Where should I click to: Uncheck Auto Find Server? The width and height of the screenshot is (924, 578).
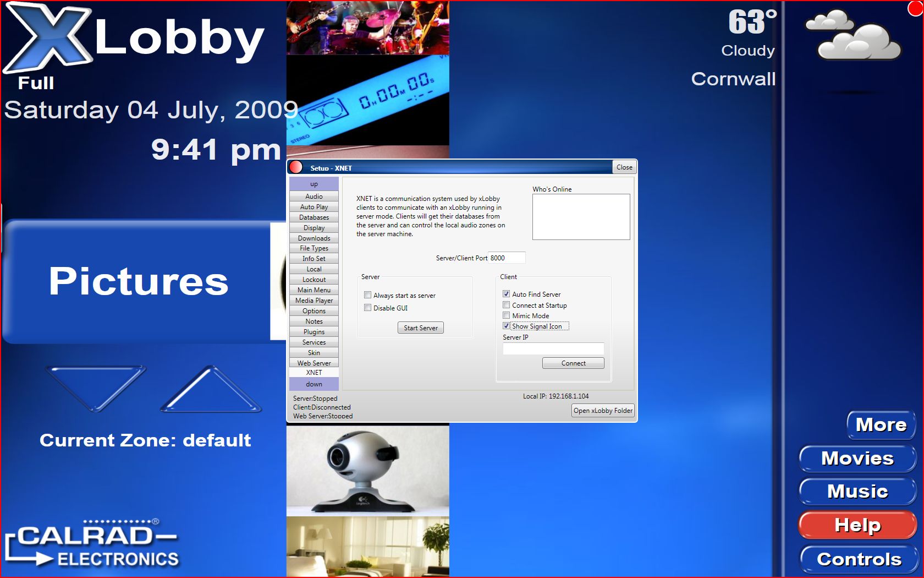[x=506, y=294]
